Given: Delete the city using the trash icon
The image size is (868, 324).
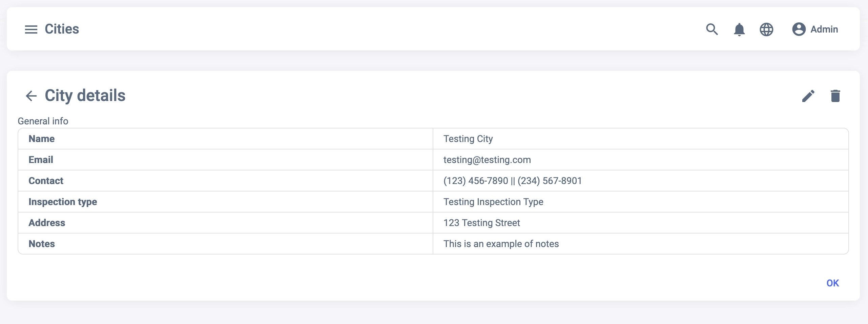Looking at the screenshot, I should coord(835,96).
